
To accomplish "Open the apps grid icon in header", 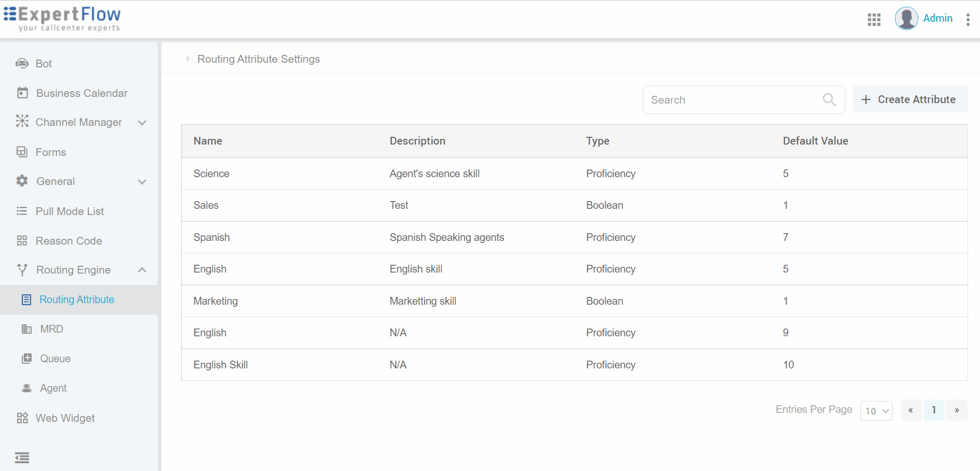I will point(874,20).
